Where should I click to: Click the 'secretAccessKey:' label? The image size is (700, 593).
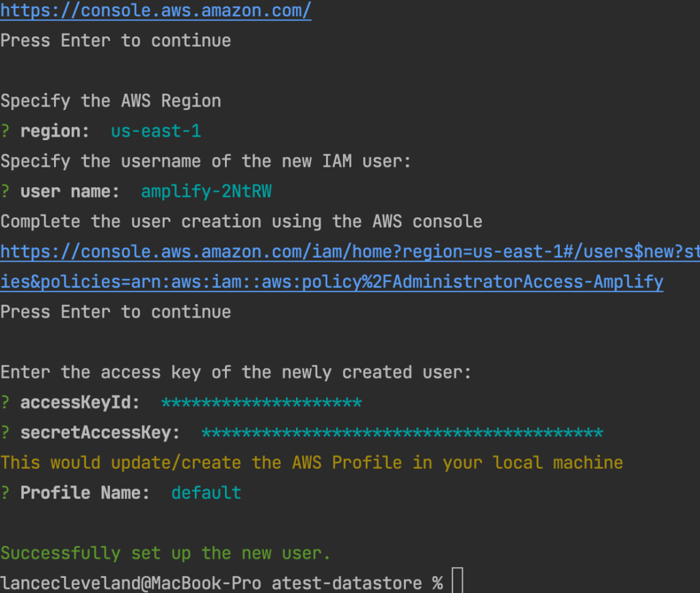click(100, 433)
